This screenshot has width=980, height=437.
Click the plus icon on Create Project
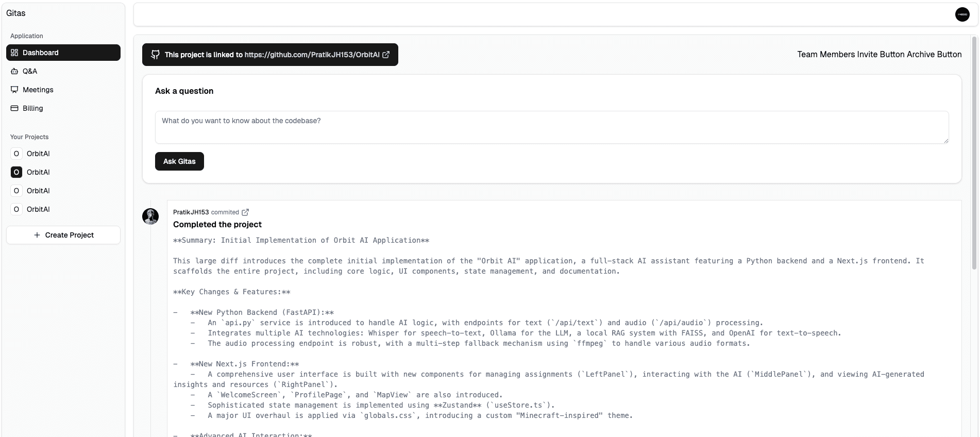click(37, 235)
